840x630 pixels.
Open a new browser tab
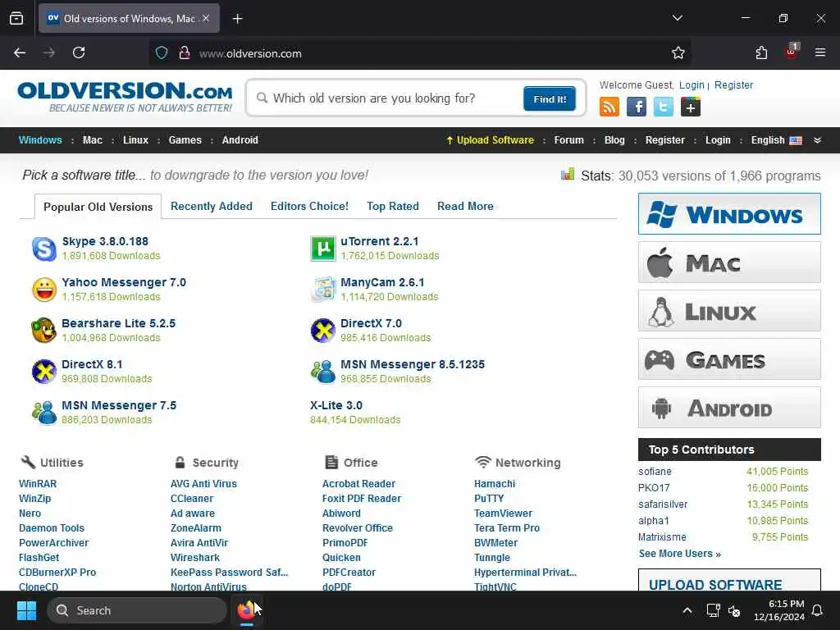point(237,19)
